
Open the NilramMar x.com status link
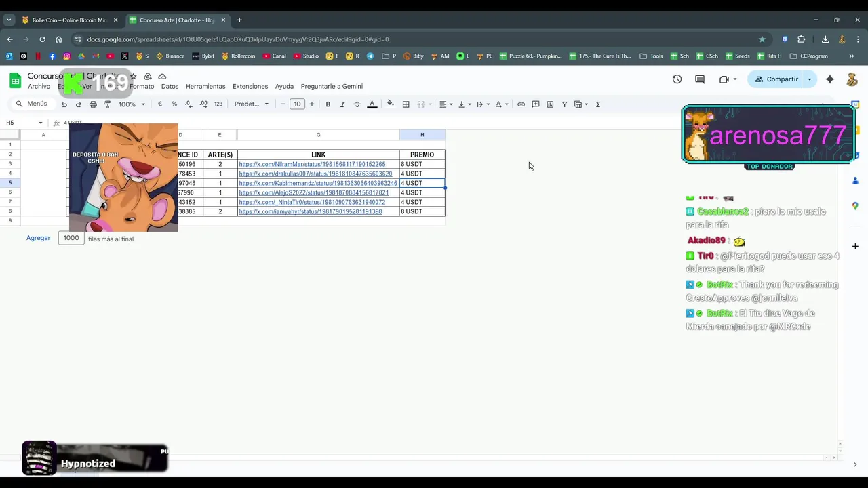(312, 164)
